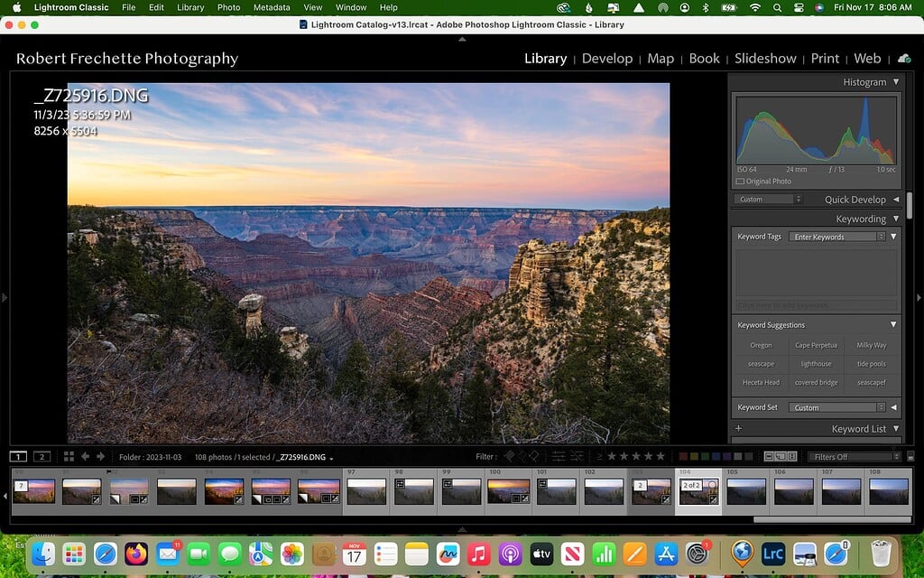Click the seascape keyword suggestion
The image size is (924, 578).
click(x=760, y=364)
